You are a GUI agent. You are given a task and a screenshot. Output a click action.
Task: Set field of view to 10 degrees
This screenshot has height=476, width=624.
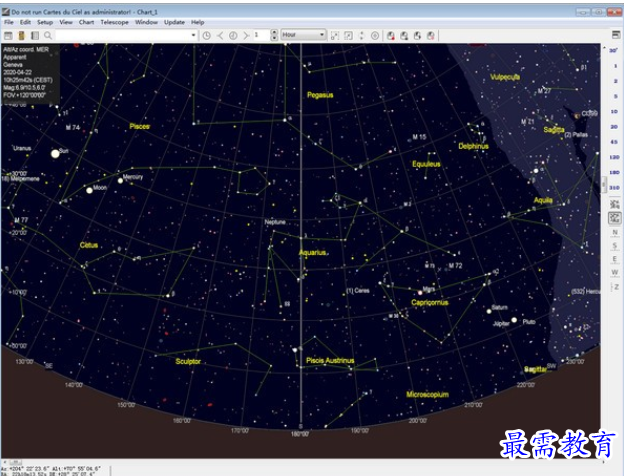click(x=614, y=111)
